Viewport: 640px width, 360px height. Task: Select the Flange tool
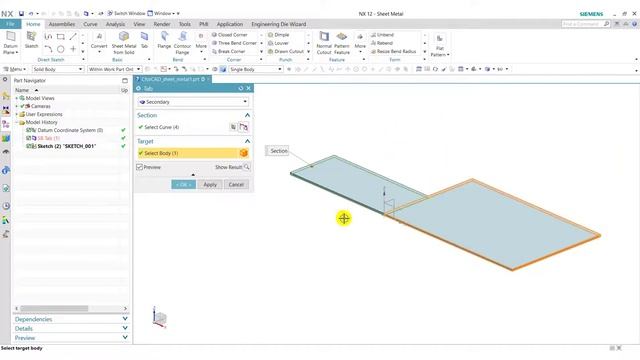(x=164, y=40)
